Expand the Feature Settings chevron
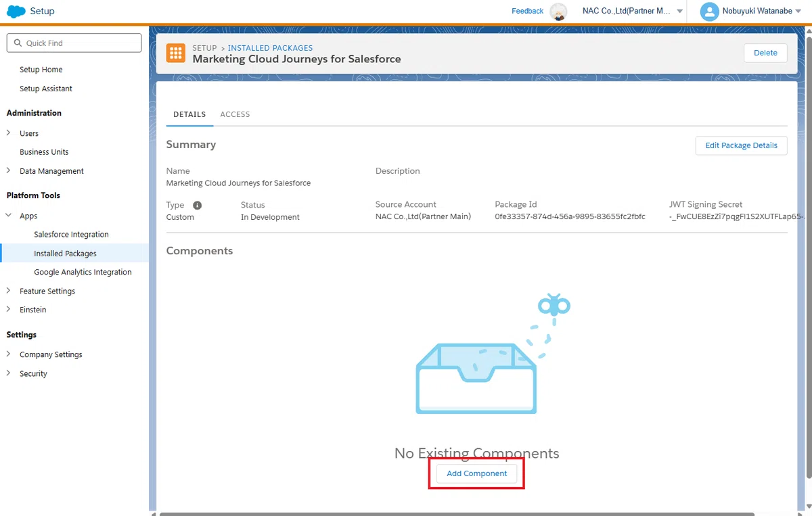Viewport: 812px width, 516px height. click(8, 291)
